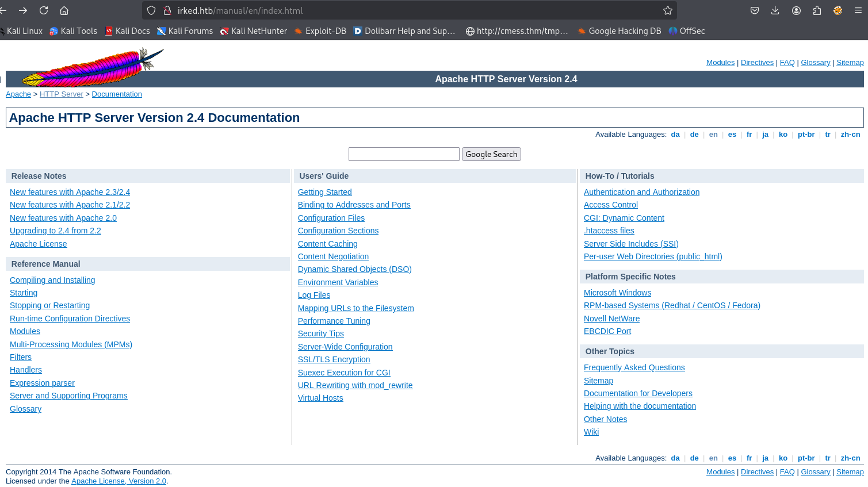Open the Security Tips link
The height and width of the screenshot is (487, 868).
click(321, 333)
